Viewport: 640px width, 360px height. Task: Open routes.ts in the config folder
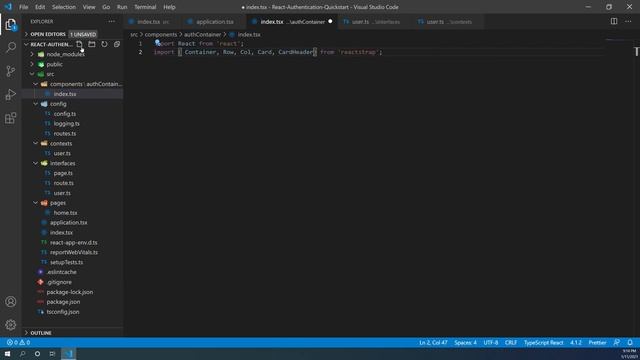[64, 133]
